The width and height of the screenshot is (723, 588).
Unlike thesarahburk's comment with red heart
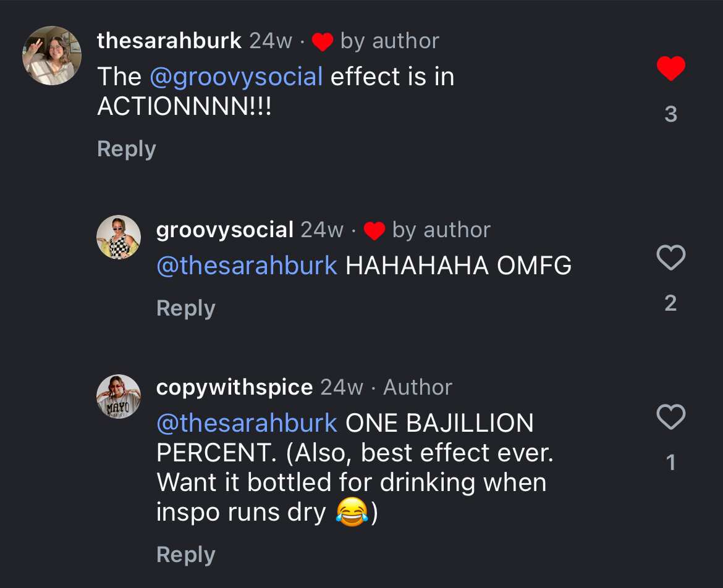click(x=670, y=69)
